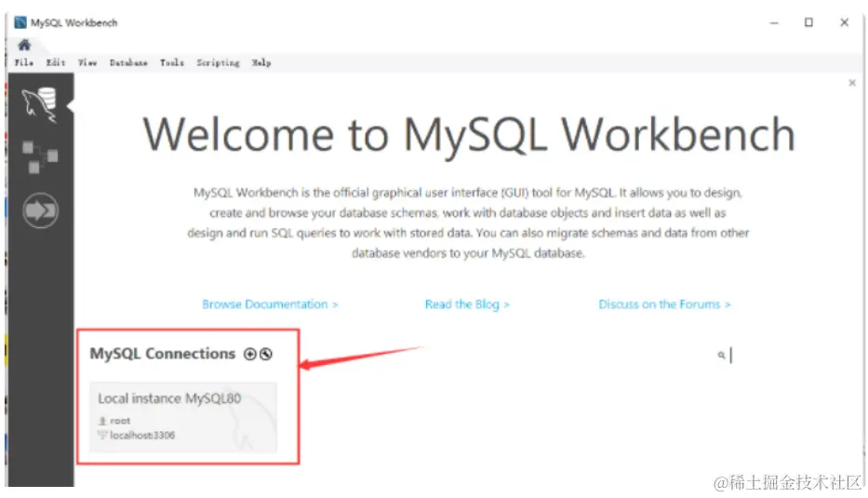Close the MySQL Workbench window
This screenshot has height=498, width=868.
click(844, 22)
